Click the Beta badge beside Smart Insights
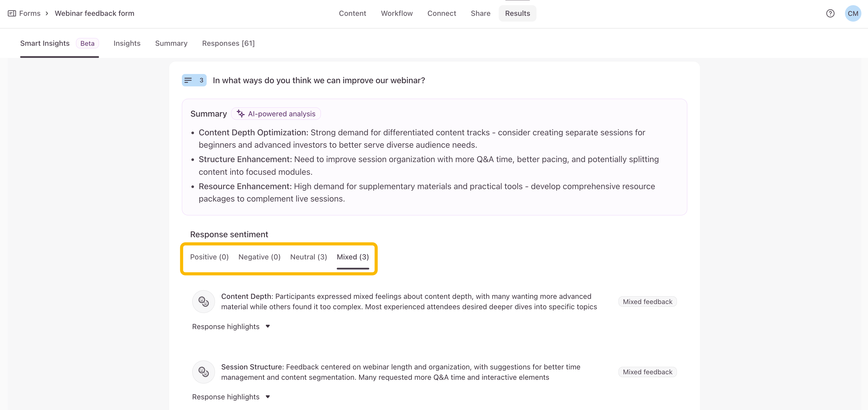Viewport: 868px width, 410px height. click(x=87, y=43)
